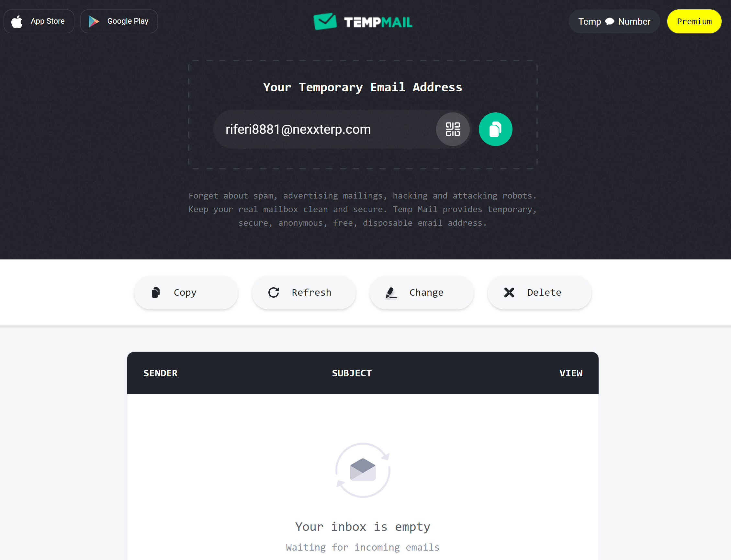
Task: Click the copy icon next to email
Action: 495,129
